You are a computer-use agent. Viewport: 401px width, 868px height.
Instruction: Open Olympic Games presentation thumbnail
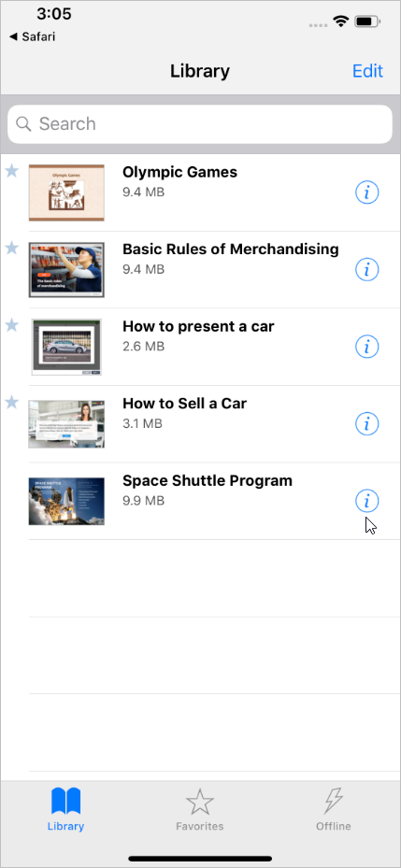(x=66, y=192)
